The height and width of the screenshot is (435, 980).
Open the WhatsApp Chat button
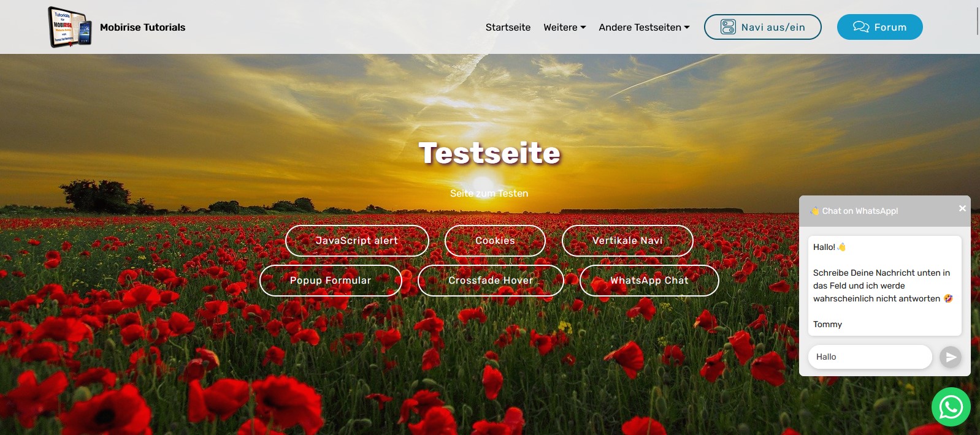click(649, 281)
